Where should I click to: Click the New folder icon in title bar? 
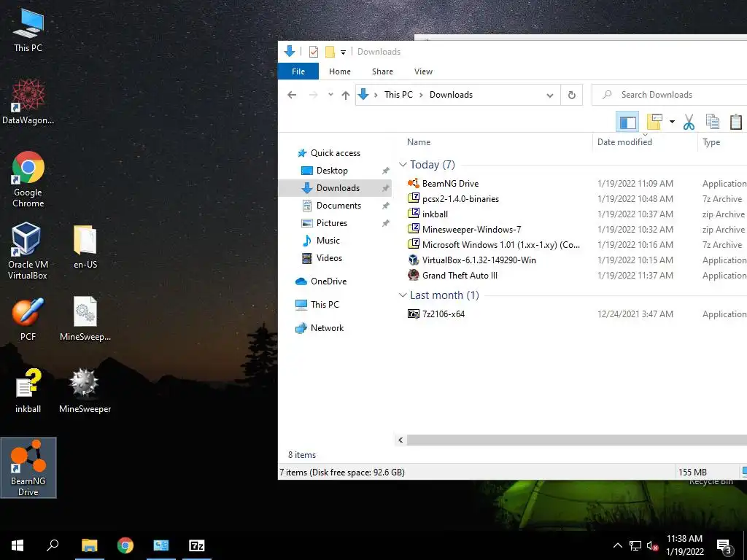click(330, 52)
